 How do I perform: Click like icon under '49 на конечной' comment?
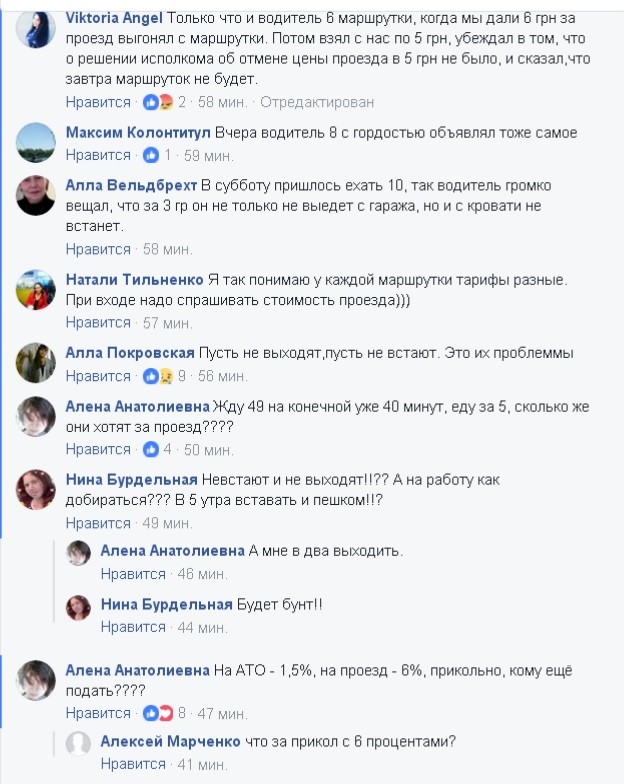pyautogui.click(x=150, y=450)
